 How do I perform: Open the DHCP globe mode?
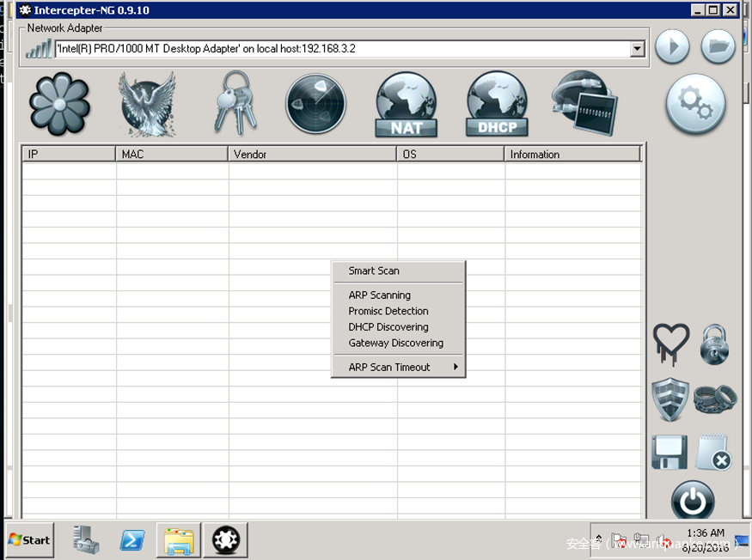coord(497,105)
